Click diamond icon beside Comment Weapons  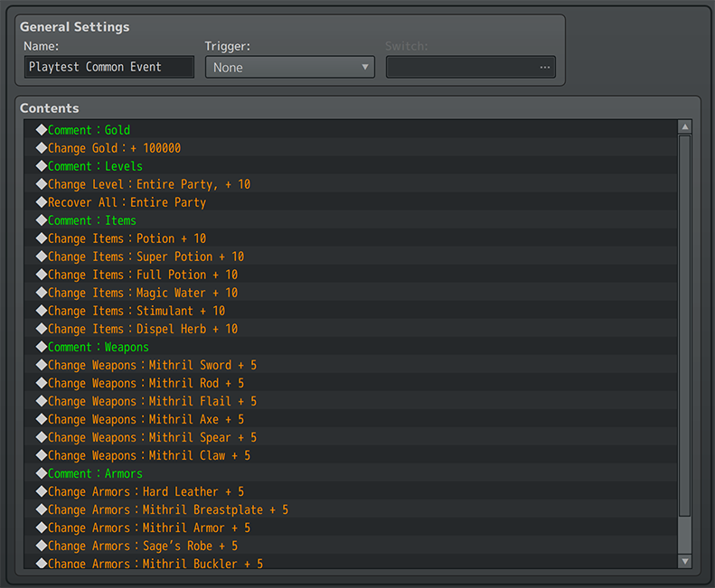click(x=42, y=347)
